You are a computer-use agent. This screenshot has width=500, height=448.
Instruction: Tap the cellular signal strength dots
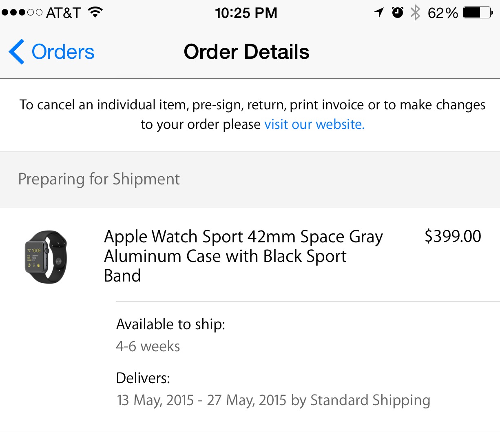click(22, 13)
